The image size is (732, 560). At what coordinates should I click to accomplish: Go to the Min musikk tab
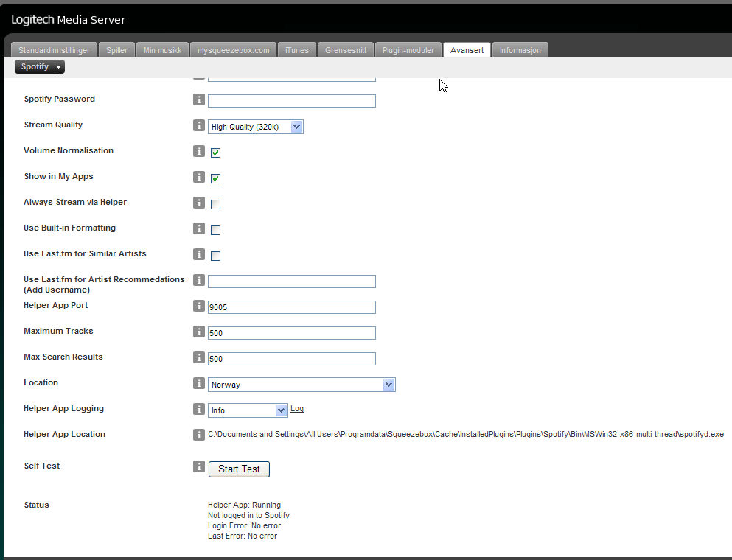(162, 50)
